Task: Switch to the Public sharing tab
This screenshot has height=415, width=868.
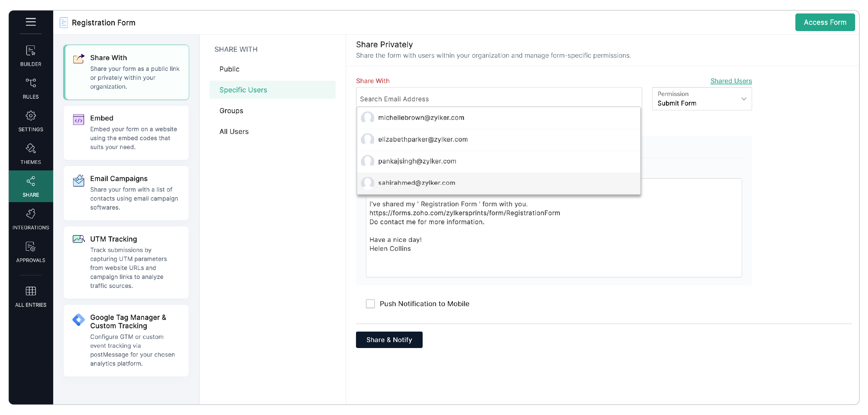Action: [x=229, y=69]
